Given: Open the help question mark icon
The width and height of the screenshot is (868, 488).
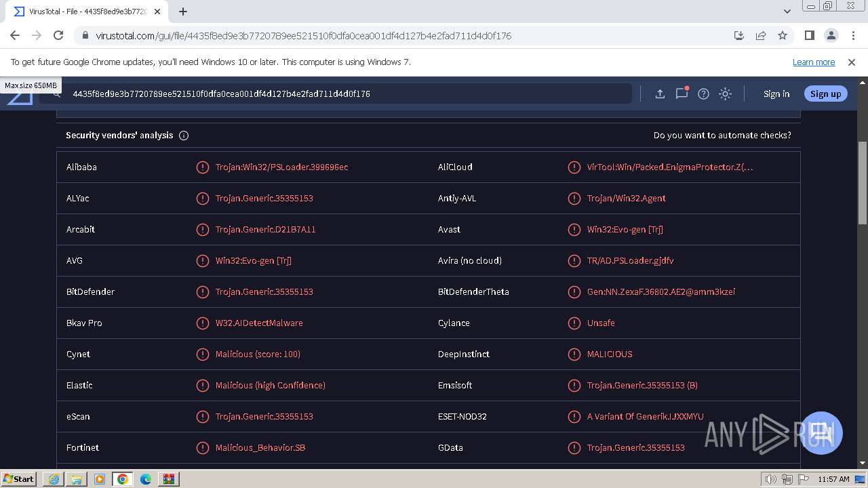Looking at the screenshot, I should click(x=703, y=94).
